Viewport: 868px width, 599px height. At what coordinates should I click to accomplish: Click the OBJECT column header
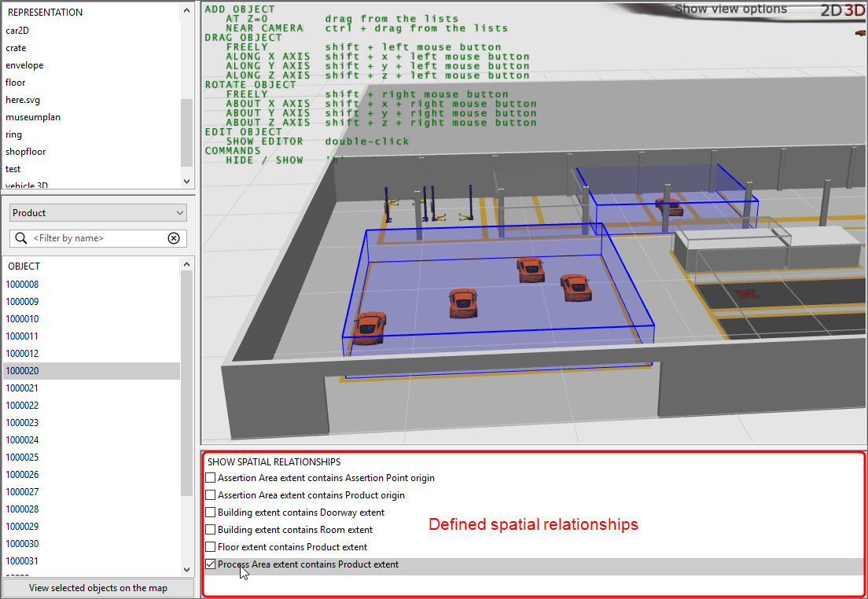pyautogui.click(x=92, y=266)
